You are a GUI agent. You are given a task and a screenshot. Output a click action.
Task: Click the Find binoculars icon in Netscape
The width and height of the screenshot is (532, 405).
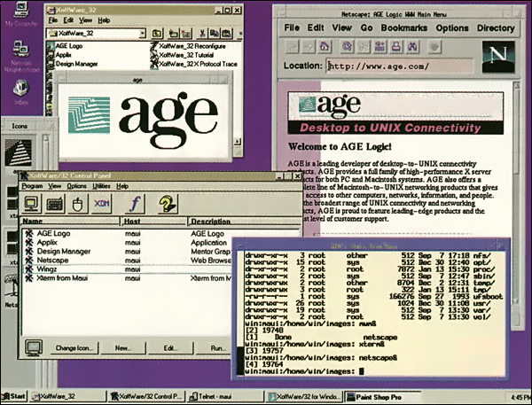(x=412, y=47)
